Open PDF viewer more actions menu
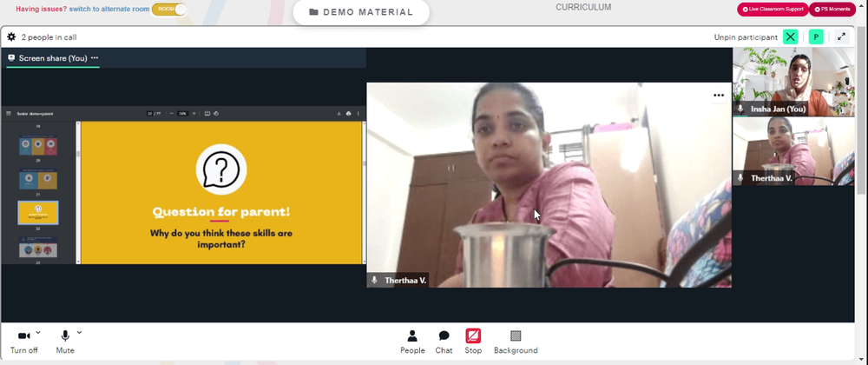 pos(358,114)
